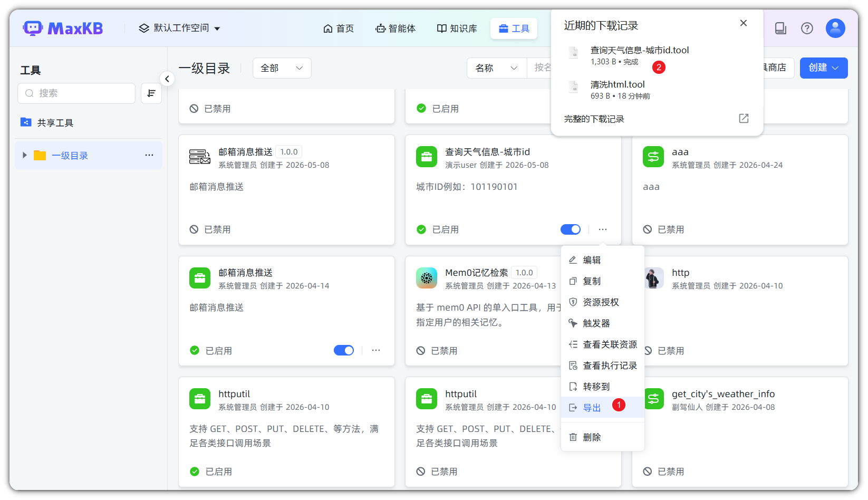Choose 复制 from the context menu
This screenshot has height=500, width=868.
pyautogui.click(x=603, y=281)
